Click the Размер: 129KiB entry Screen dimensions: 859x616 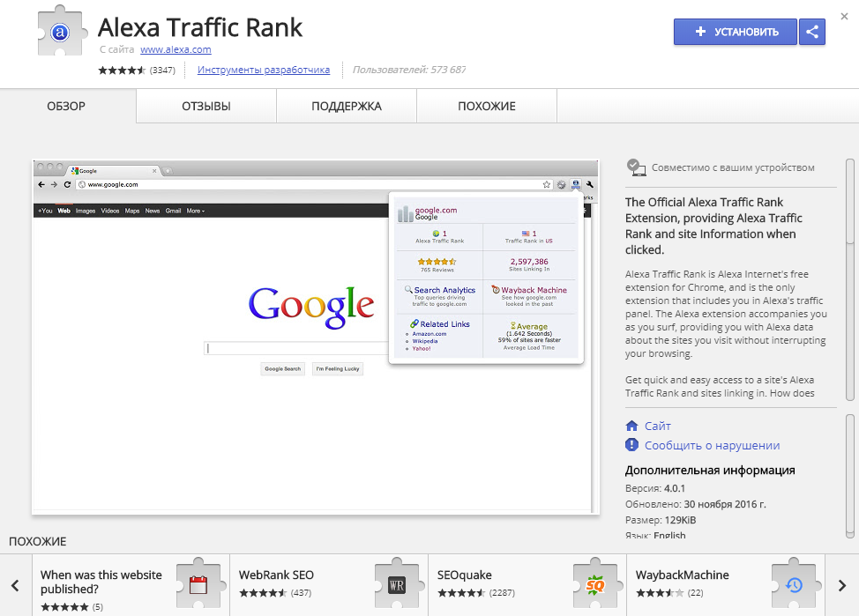[661, 520]
